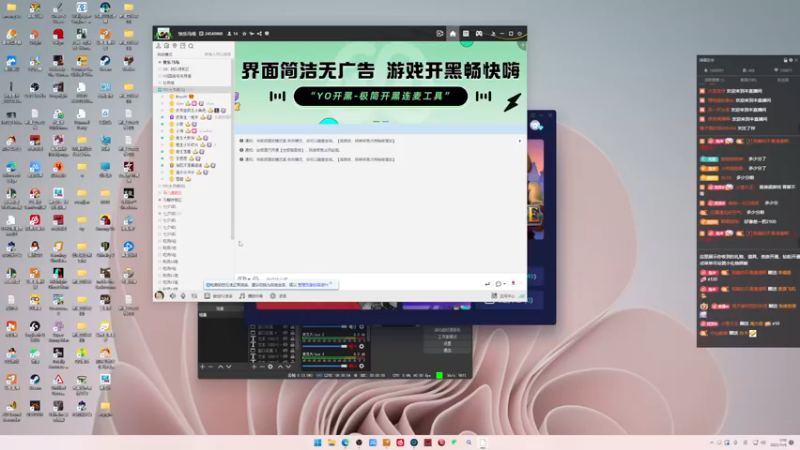Click the star favorite icon in YY title bar
Image resolution: width=800 pixels, height=450 pixels.
(x=244, y=34)
